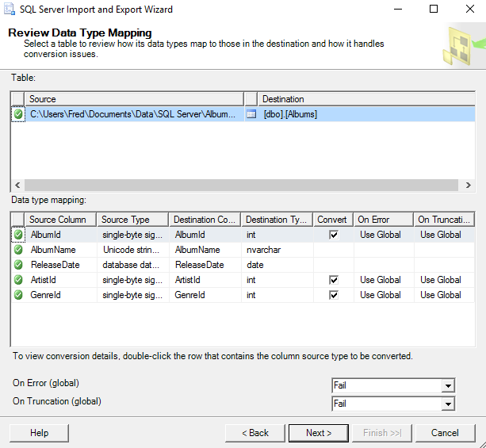
Task: Toggle the Convert checkbox for GenreId
Action: [333, 295]
